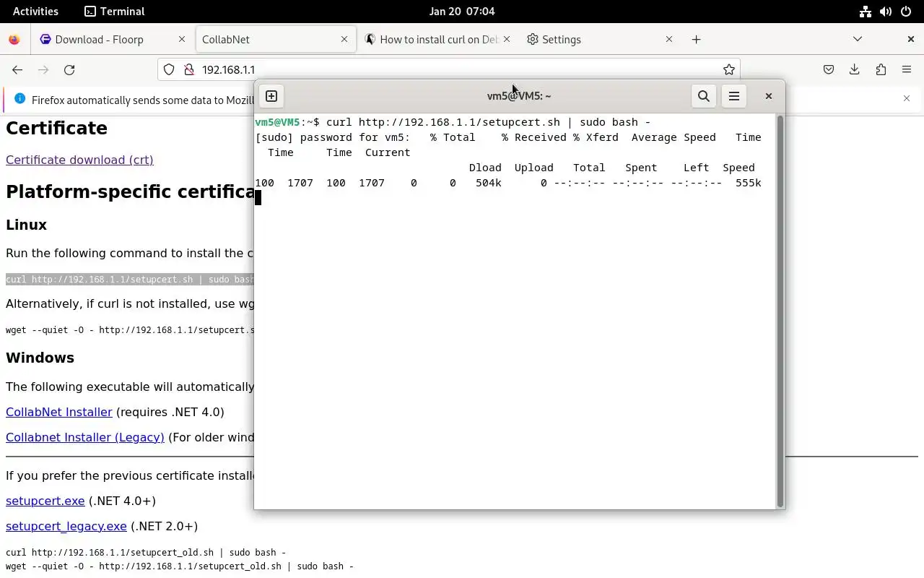Go forward in Firefox

click(x=43, y=69)
